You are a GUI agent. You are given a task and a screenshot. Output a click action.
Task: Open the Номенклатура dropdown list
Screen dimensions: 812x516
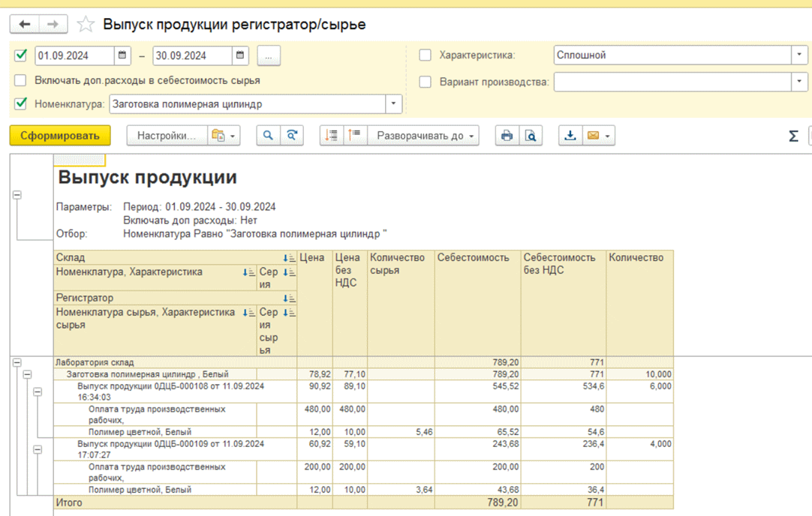[x=394, y=104]
